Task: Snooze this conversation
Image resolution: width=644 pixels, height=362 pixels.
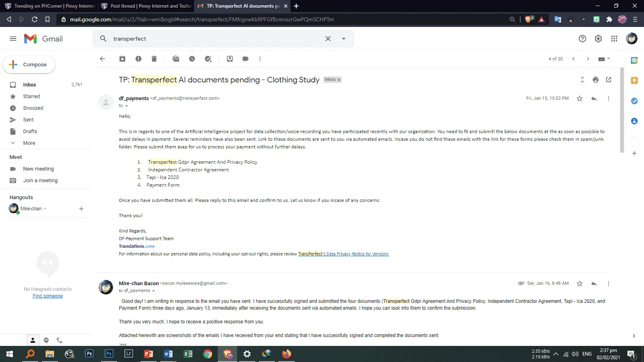Action: pyautogui.click(x=192, y=59)
